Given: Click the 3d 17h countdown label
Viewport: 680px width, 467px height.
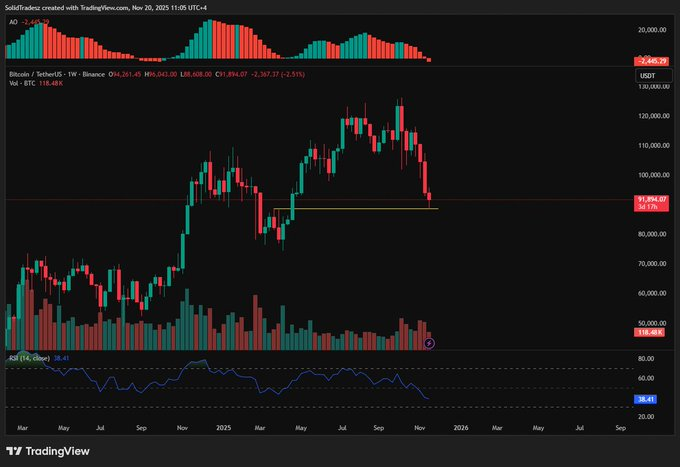Looking at the screenshot, I should [x=647, y=207].
